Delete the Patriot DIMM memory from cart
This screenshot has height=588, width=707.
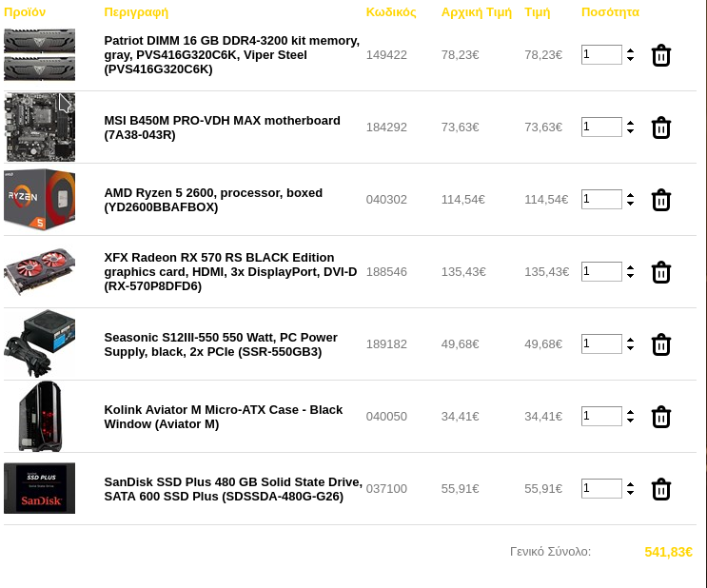click(661, 55)
